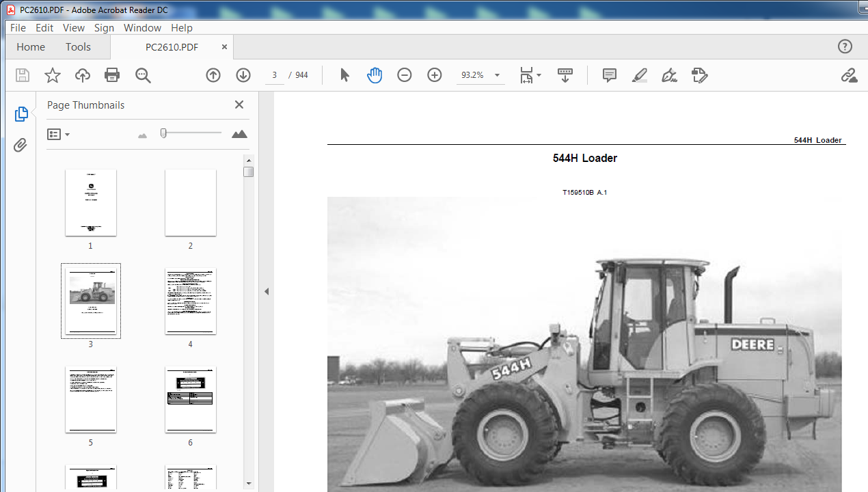Select blank page 2 thumbnail
The width and height of the screenshot is (868, 492).
click(x=191, y=203)
